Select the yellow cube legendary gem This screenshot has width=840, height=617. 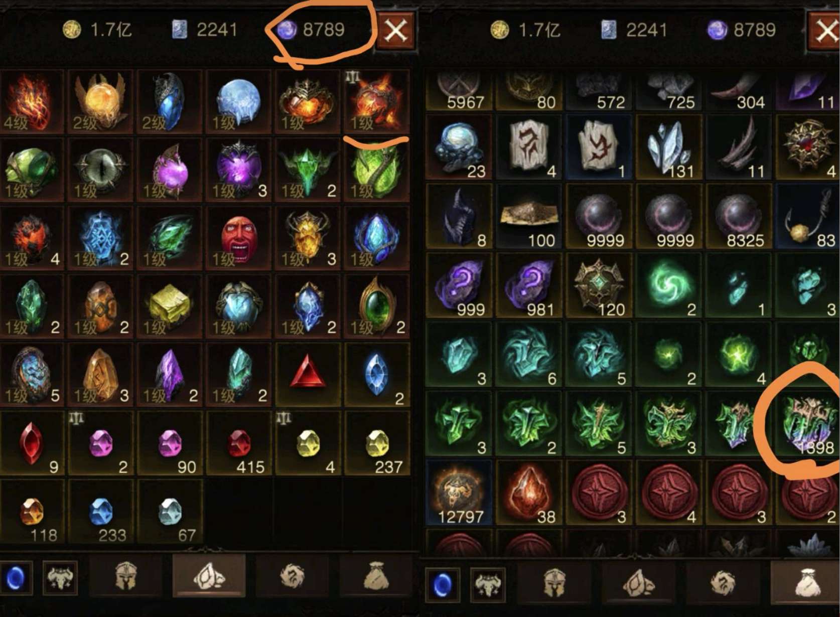[170, 306]
